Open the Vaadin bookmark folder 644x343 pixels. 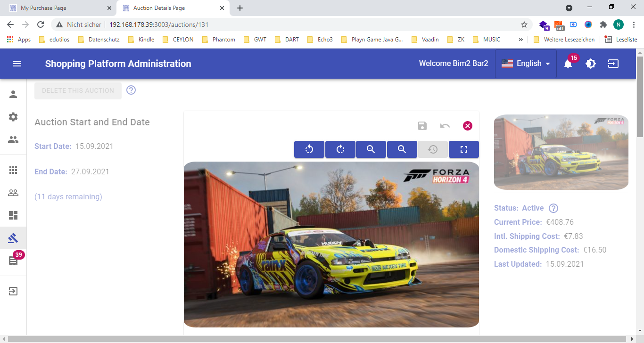[425, 40]
